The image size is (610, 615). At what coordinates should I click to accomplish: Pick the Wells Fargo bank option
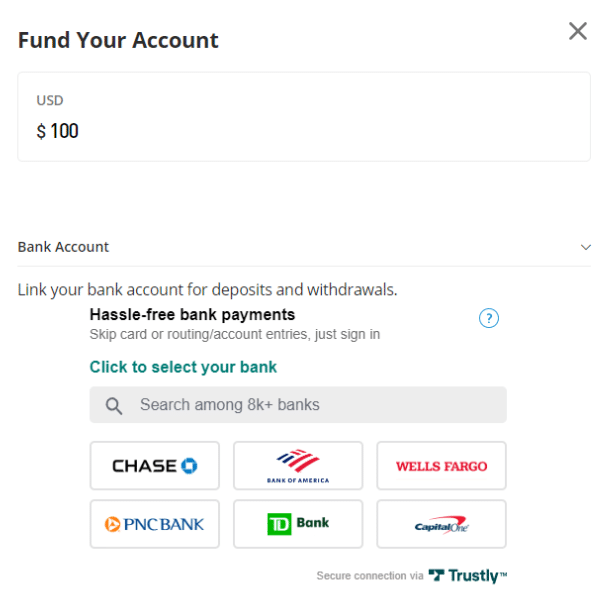(x=441, y=466)
